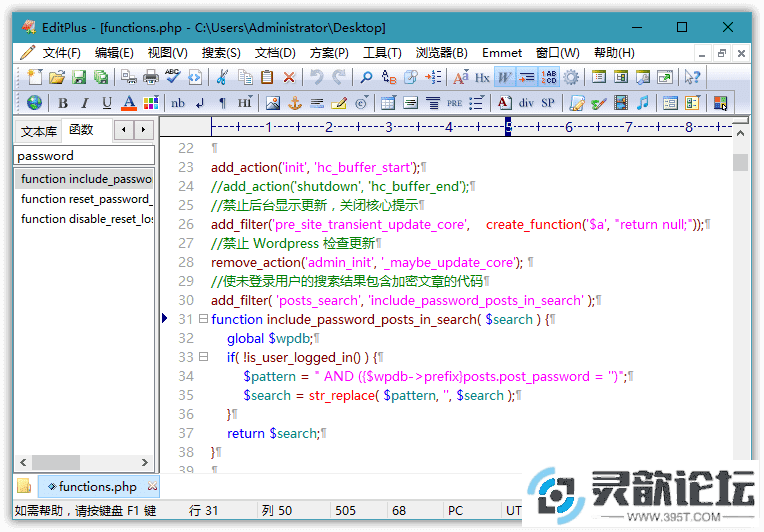
Task: Undo with the curved arrow icon
Action: pos(317,77)
